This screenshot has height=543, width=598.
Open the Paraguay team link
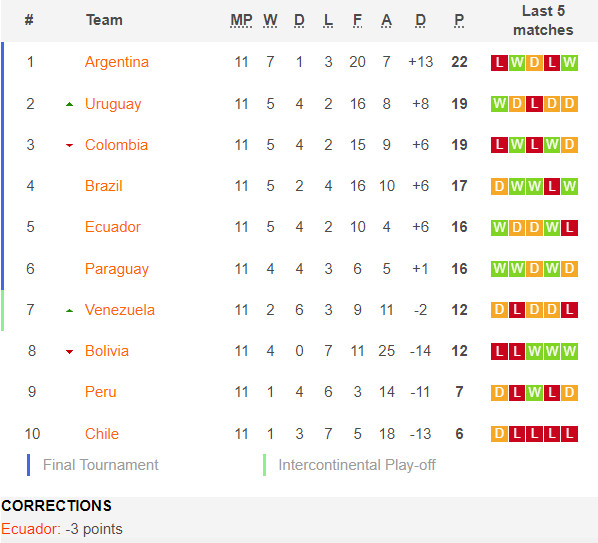[x=116, y=269]
